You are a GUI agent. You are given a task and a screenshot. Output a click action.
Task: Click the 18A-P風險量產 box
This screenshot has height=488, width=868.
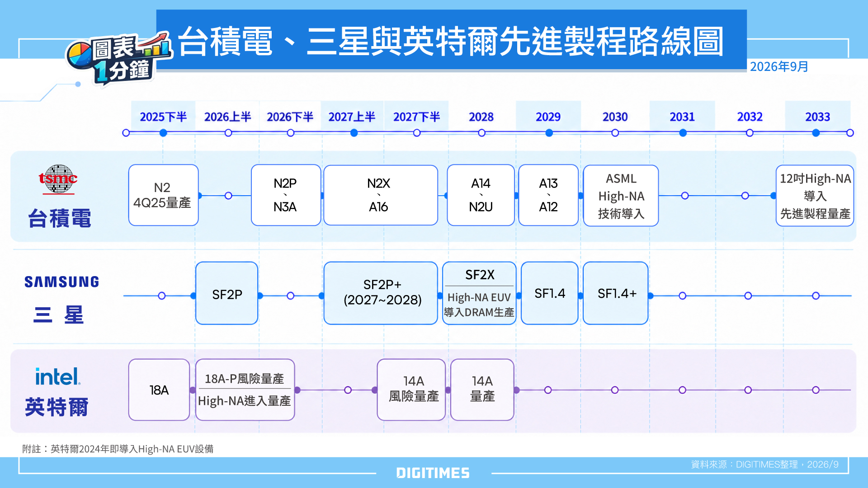pos(245,390)
